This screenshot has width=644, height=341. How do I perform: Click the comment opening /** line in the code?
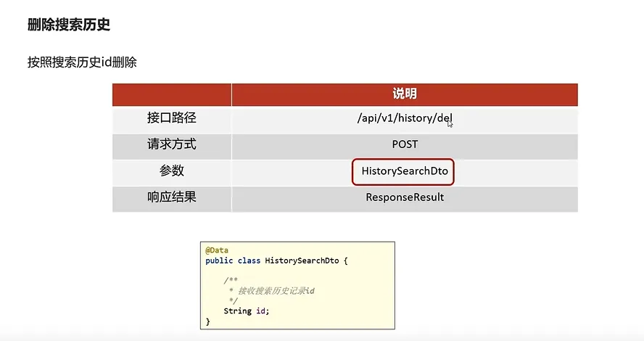[231, 280]
